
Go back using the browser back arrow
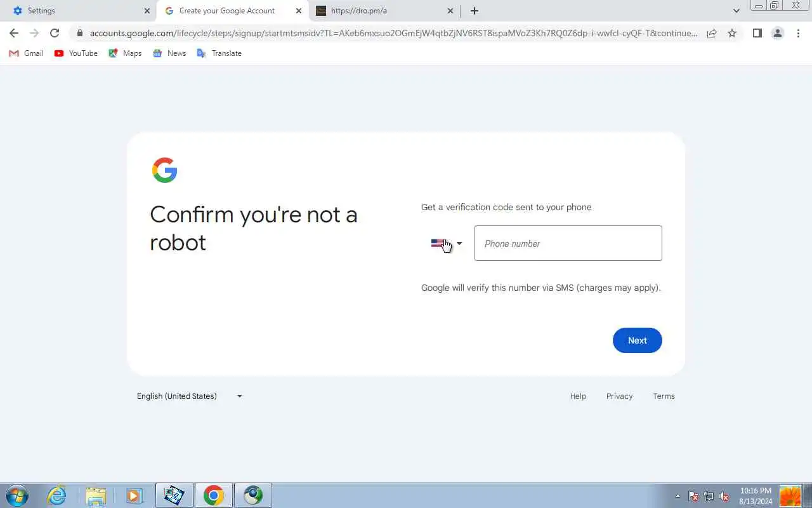(14, 33)
